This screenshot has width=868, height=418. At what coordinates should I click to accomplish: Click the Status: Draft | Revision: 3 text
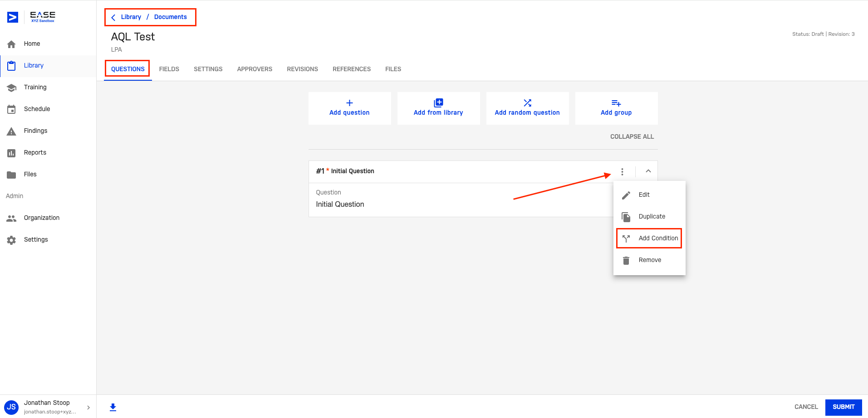tap(824, 34)
